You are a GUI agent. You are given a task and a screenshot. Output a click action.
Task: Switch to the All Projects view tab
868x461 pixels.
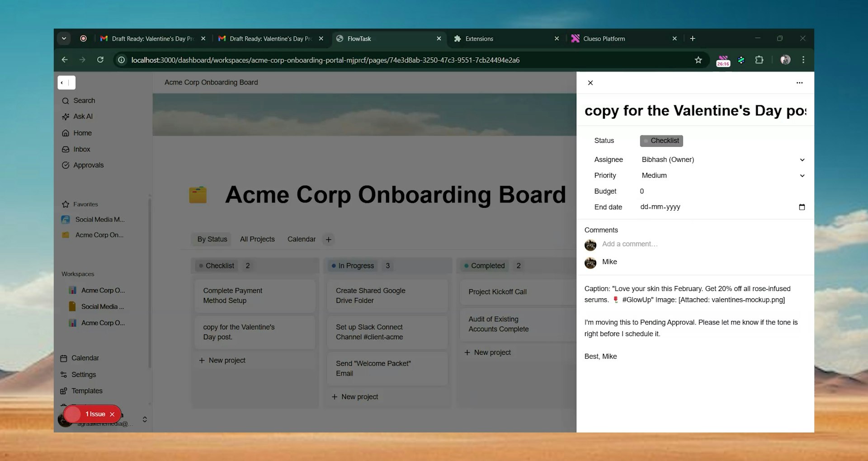[257, 239]
